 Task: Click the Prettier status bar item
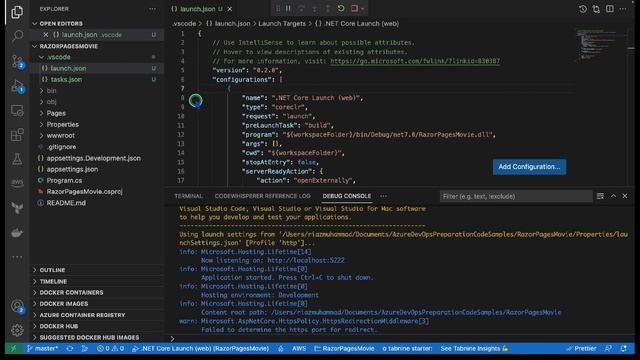[x=581, y=349]
